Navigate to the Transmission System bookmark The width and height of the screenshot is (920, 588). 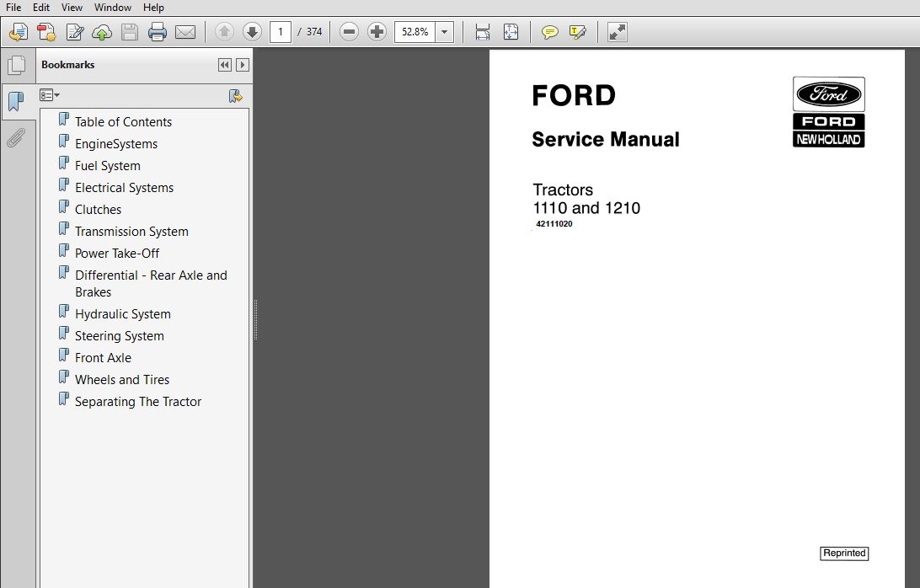tap(131, 231)
